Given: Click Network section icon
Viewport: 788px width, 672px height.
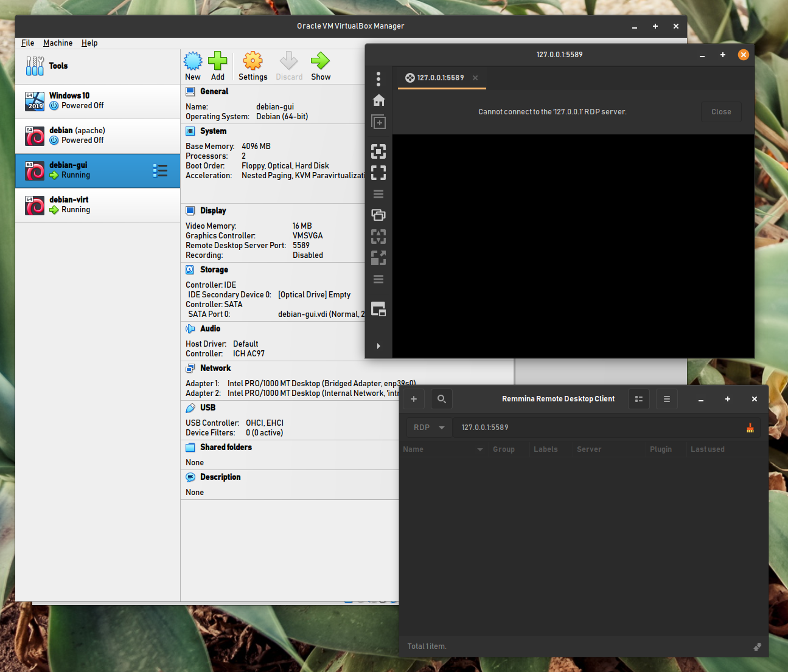Looking at the screenshot, I should pos(190,369).
